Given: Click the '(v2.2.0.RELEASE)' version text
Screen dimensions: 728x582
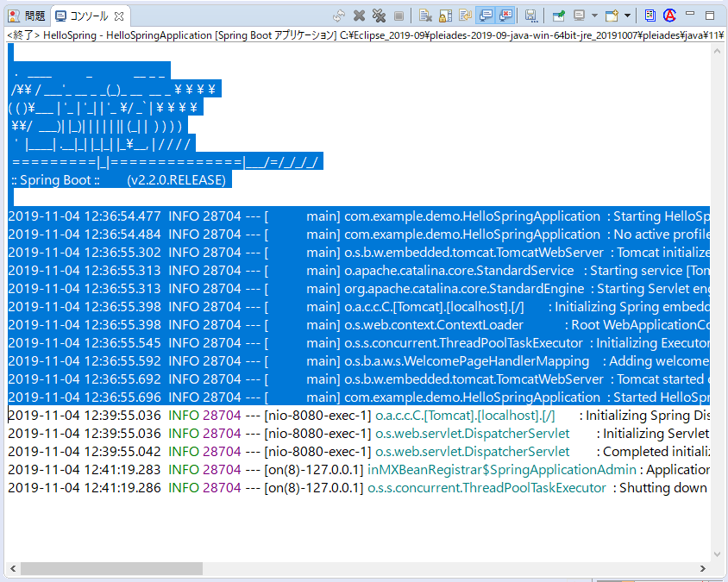Looking at the screenshot, I should (177, 180).
